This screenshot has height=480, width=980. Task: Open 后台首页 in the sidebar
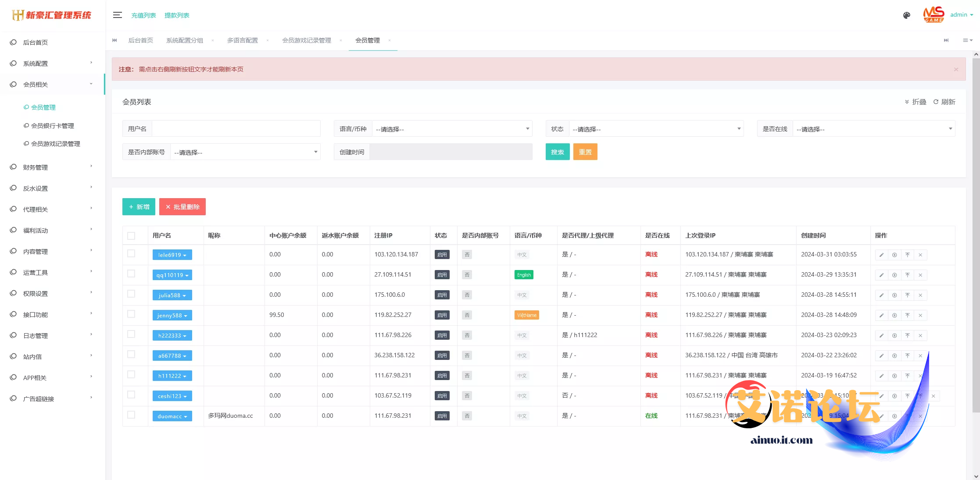53,43
